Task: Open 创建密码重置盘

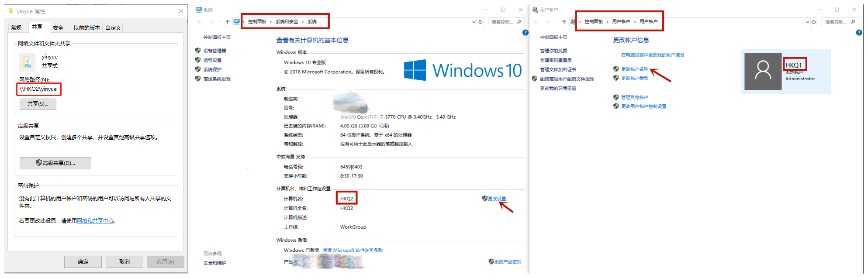Action: coord(556,60)
